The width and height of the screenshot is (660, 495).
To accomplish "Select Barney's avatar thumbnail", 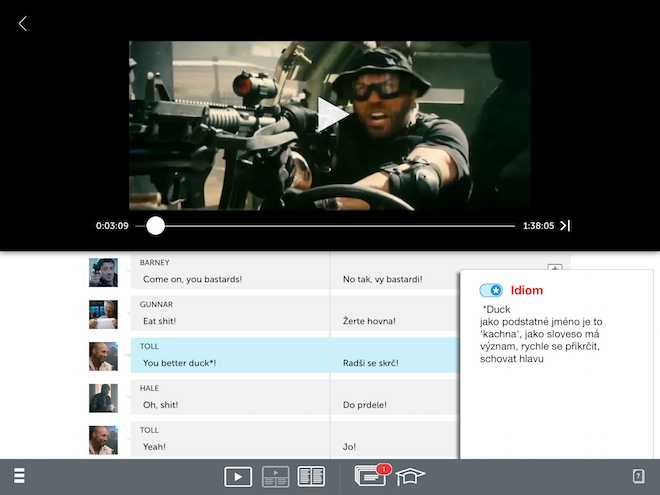I will click(103, 272).
